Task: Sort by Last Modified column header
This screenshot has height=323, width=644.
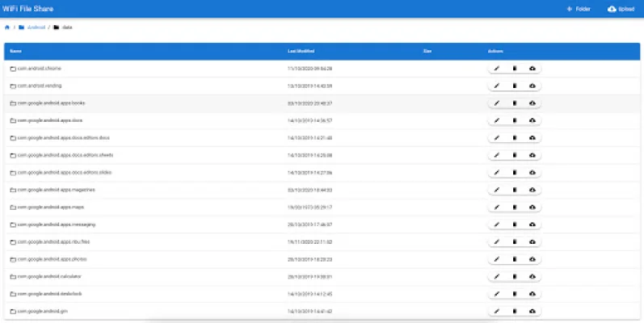Action: tap(301, 51)
